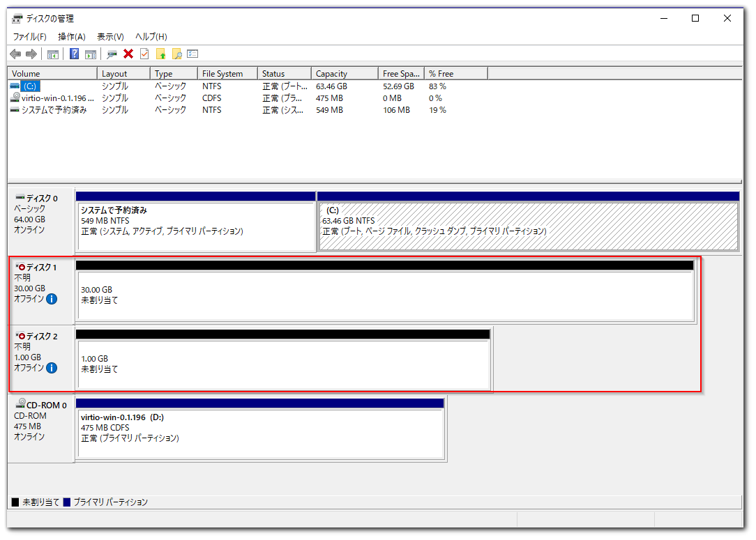Click the folder with green arrow icon
The image size is (756, 540).
[160, 54]
